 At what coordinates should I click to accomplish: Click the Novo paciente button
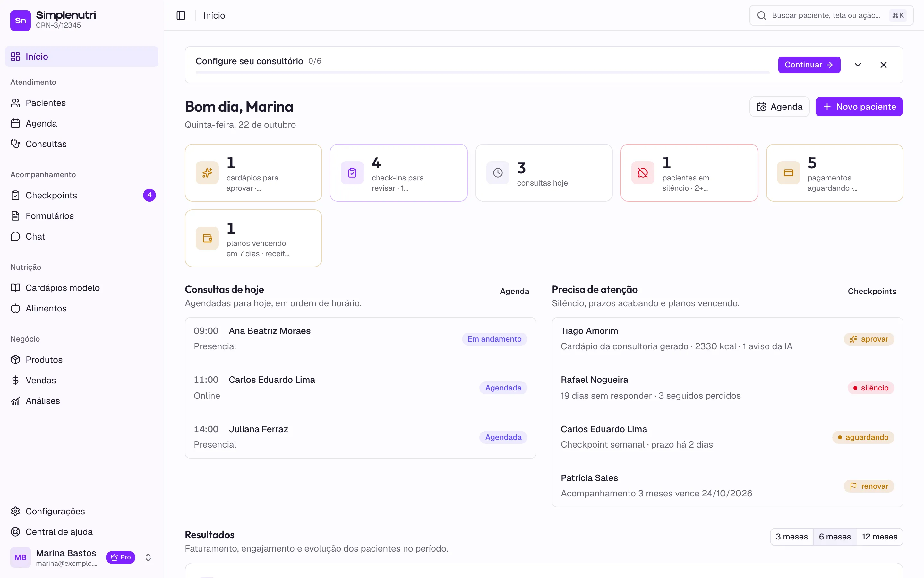tap(859, 107)
